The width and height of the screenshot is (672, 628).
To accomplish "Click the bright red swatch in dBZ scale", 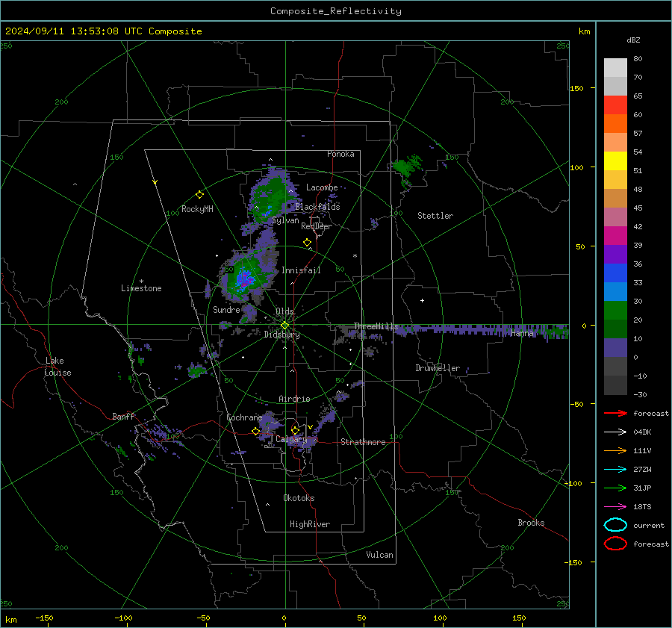I will pos(615,105).
